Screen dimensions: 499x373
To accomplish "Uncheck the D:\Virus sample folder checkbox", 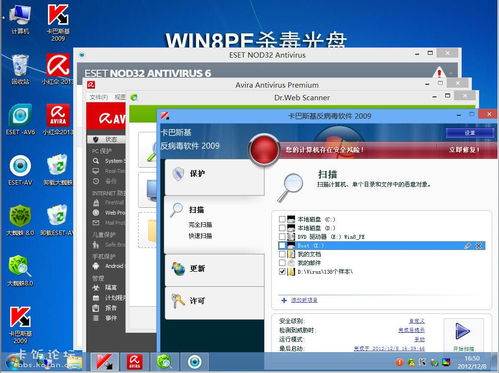I will coord(282,271).
